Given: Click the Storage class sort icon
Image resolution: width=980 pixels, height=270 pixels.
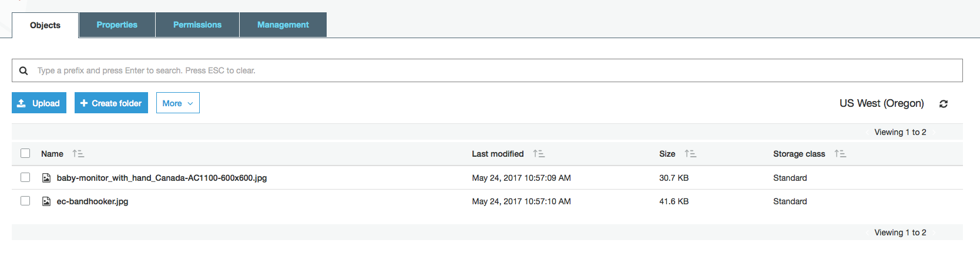Looking at the screenshot, I should [840, 154].
